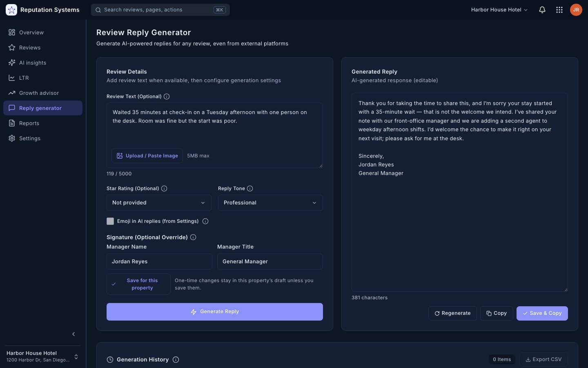
Task: Click Generate Reply button
Action: tap(215, 312)
